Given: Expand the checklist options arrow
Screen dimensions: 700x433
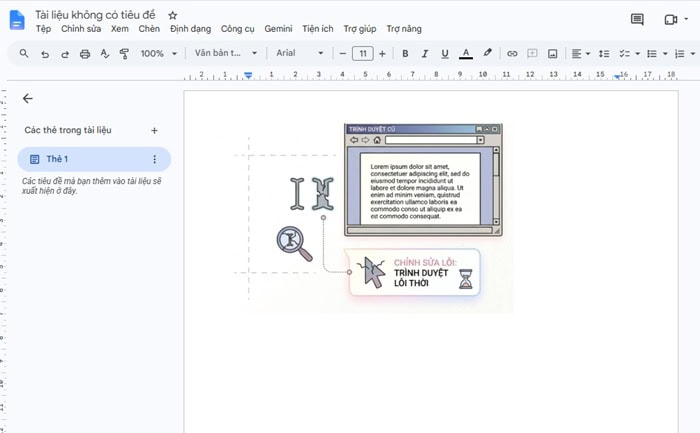Looking at the screenshot, I should point(638,54).
